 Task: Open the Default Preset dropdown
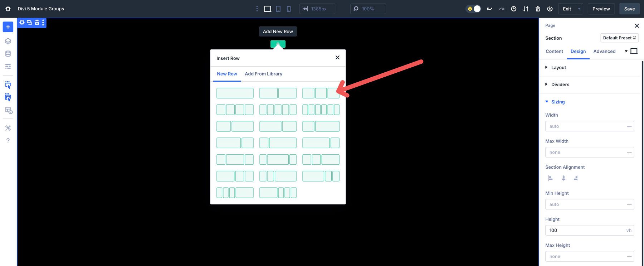619,38
